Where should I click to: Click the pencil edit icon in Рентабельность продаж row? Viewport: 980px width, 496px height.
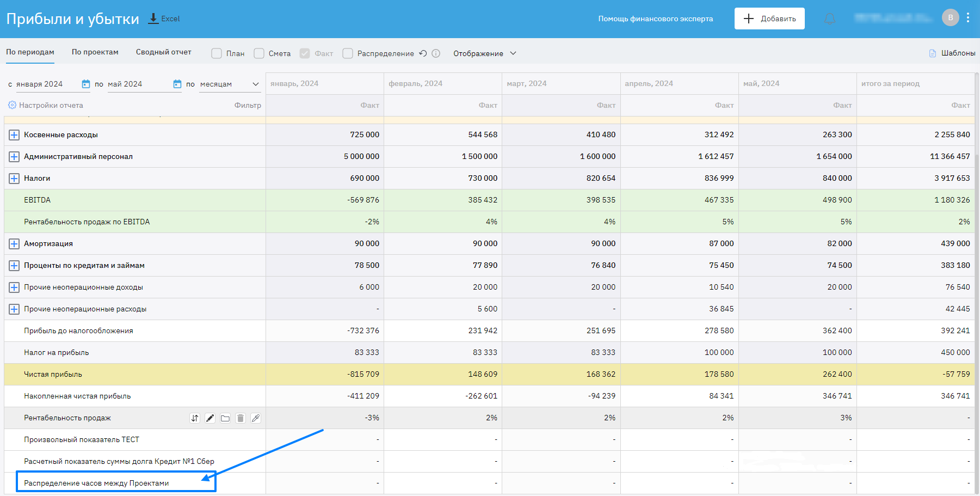pos(210,418)
